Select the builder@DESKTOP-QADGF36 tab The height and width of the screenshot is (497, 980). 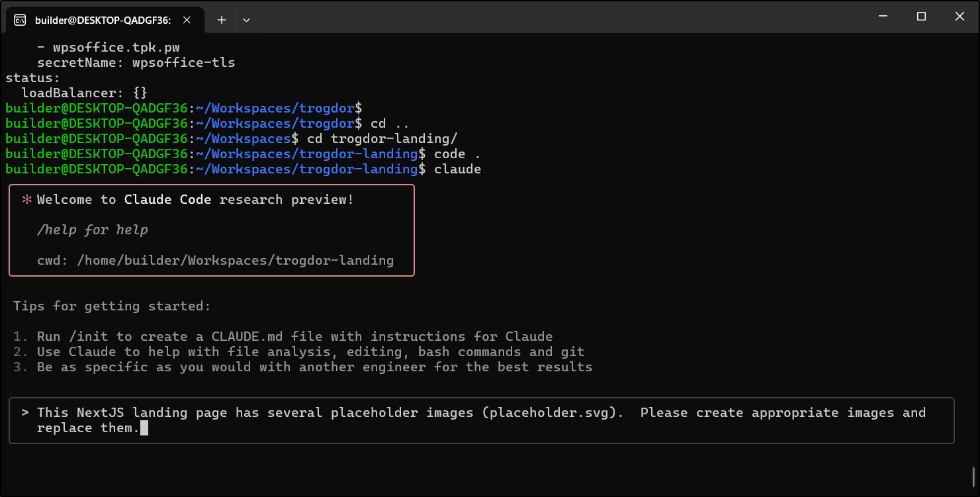[x=103, y=20]
